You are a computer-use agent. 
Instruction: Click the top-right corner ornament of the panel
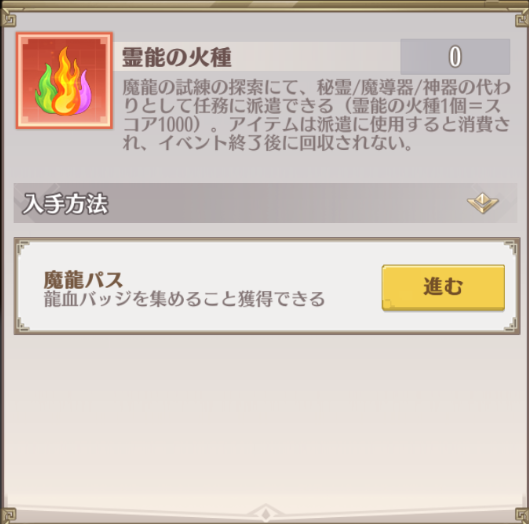pos(522,18)
